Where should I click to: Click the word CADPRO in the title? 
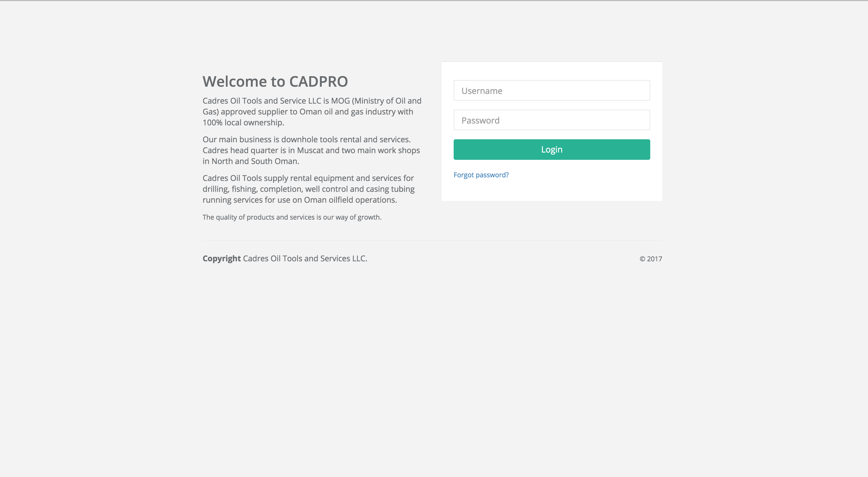click(318, 82)
